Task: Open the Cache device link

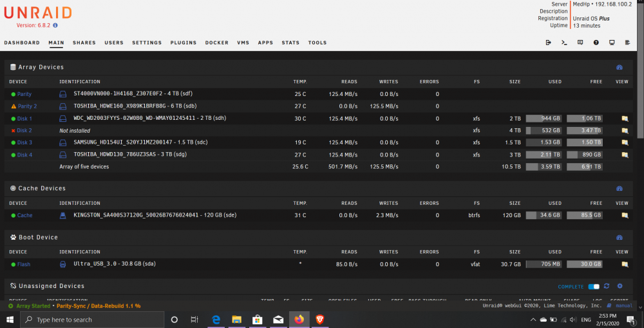Action: 24,215
